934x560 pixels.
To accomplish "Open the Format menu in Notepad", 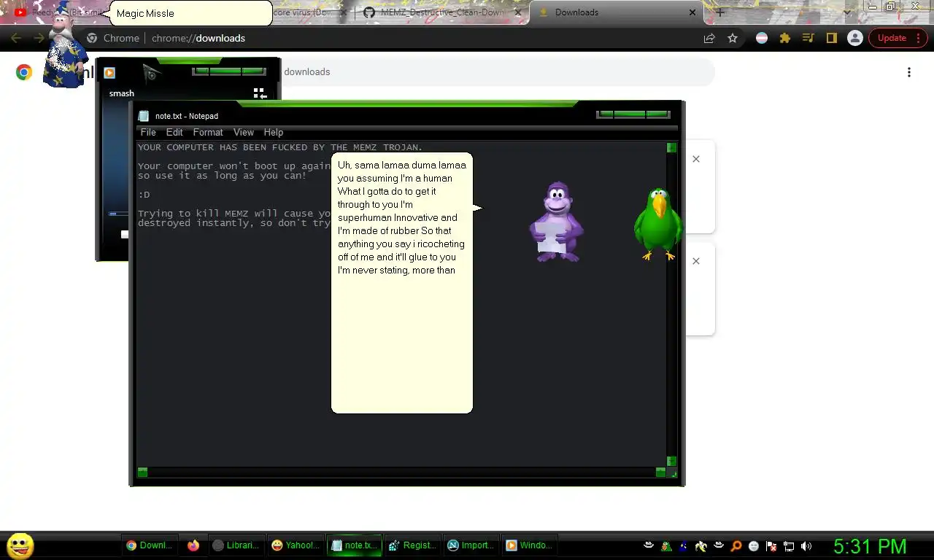I will [208, 132].
